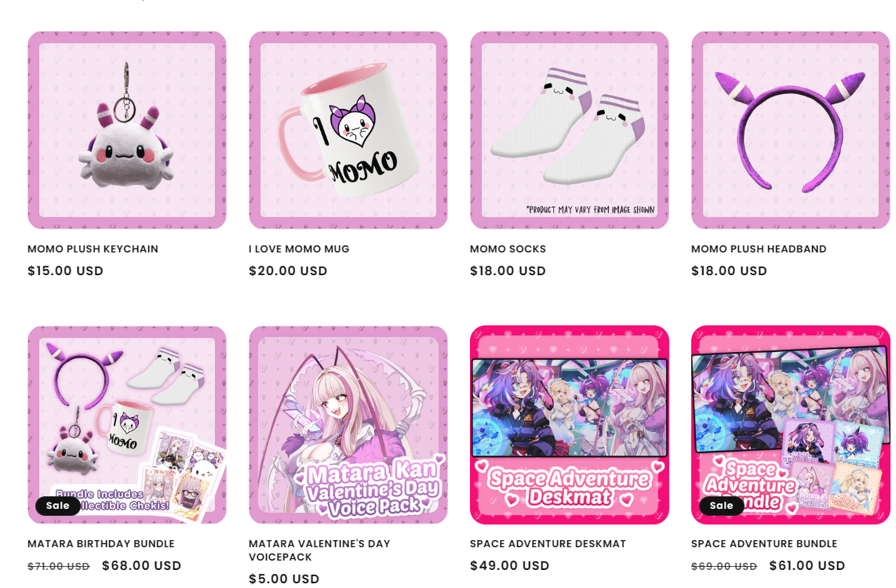View the Space Adventure Bundle image
Viewport: 896px width, 588px height.
point(790,425)
